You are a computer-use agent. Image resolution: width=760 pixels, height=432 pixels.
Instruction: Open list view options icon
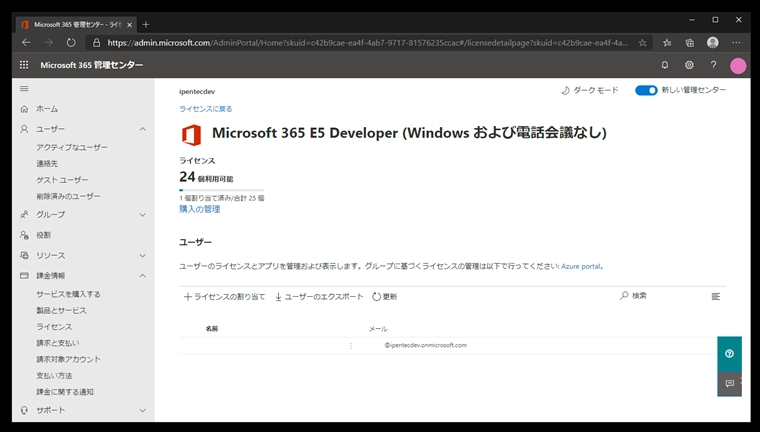pos(715,296)
